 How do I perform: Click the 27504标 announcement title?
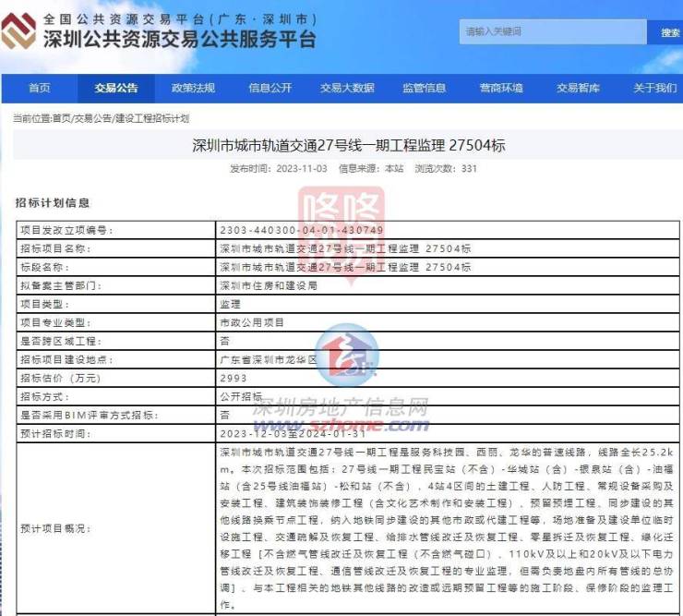point(348,146)
